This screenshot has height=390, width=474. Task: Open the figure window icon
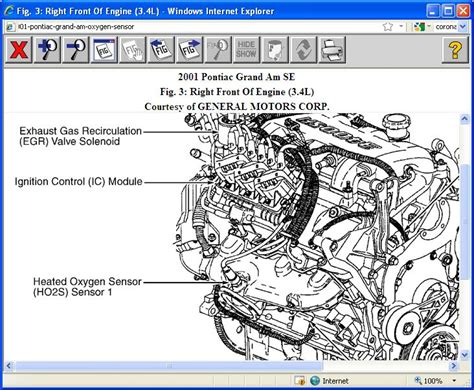(x=104, y=50)
